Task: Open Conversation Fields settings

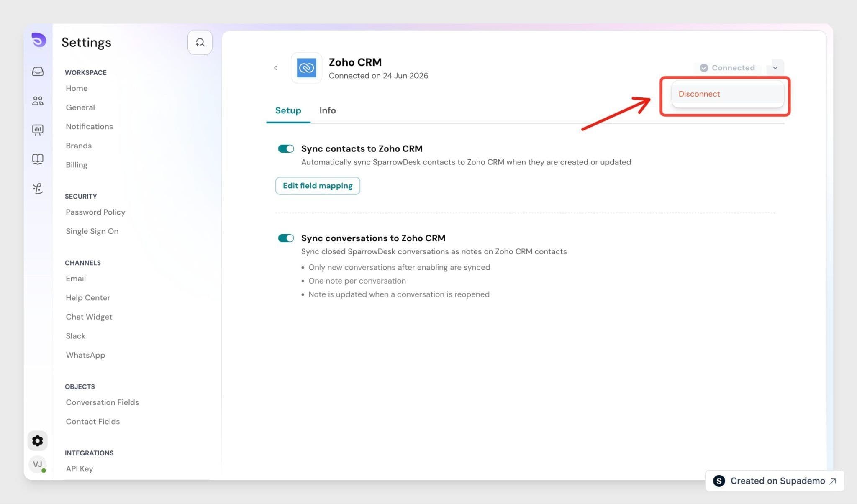Action: click(x=102, y=402)
